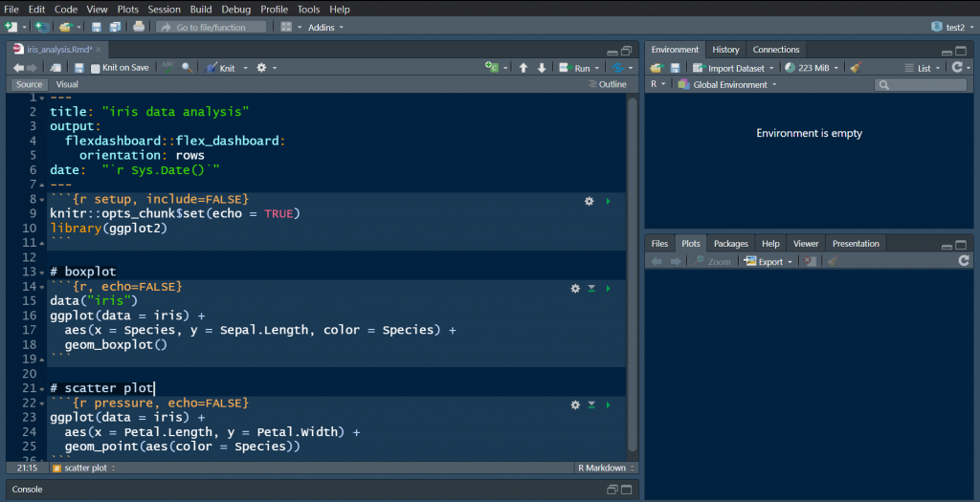Viewport: 980px width, 502px height.
Task: Go back to previous source location
Action: point(19,68)
